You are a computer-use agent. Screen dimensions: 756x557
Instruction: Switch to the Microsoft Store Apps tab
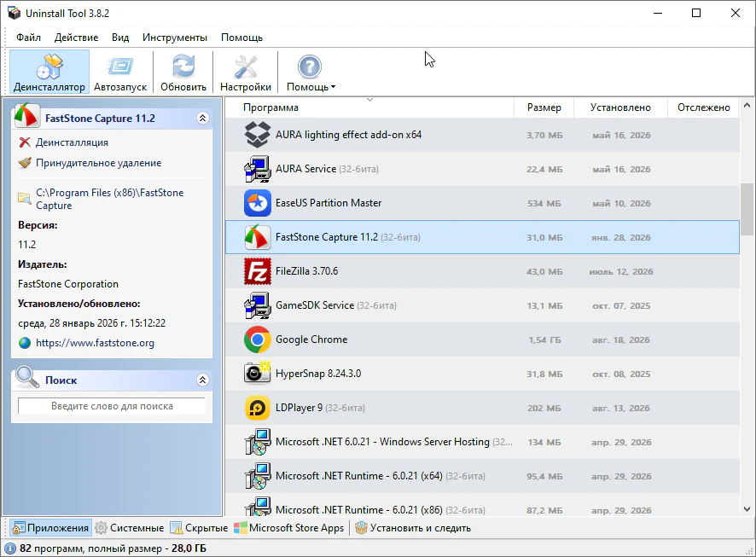click(289, 528)
